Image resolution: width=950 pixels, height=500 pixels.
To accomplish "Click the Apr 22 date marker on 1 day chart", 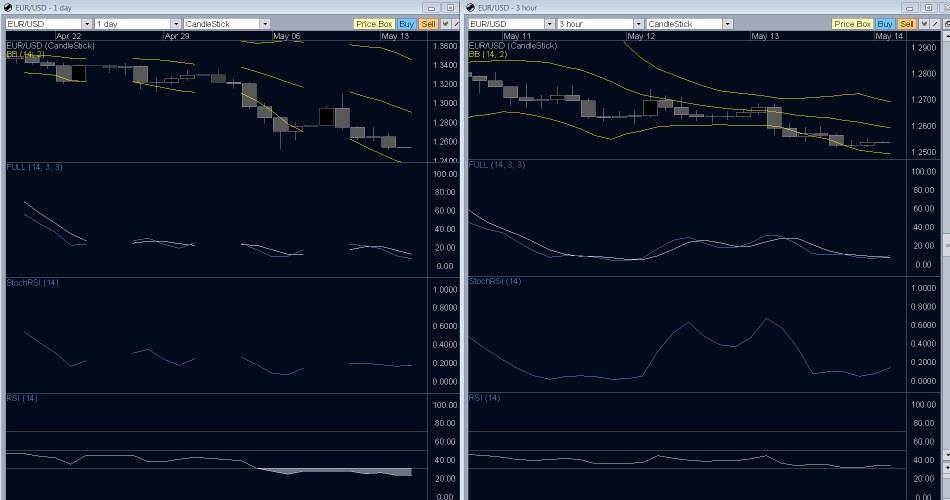I will coord(68,36).
